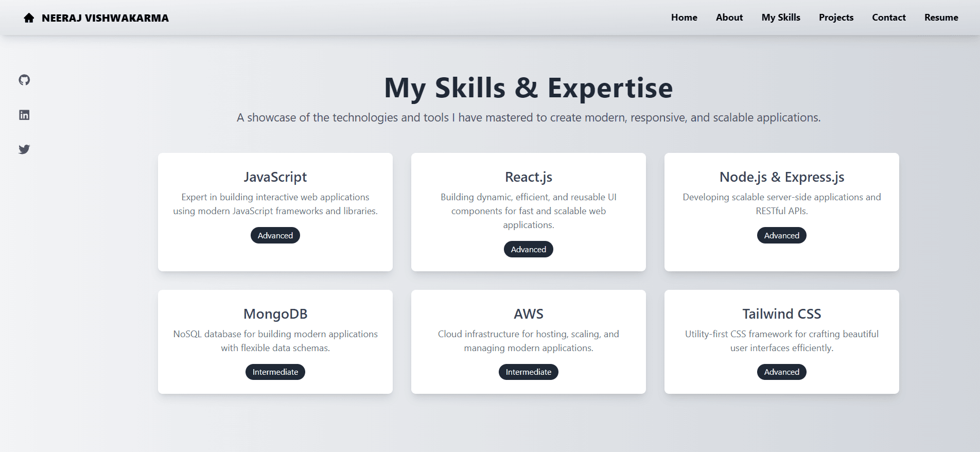Open the Twitter profile icon
Image resolution: width=980 pixels, height=452 pixels.
[x=24, y=149]
